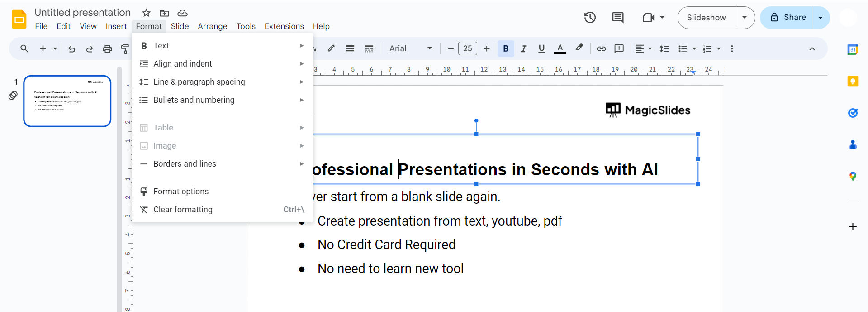Add a comment from toolbar
868x312 pixels.
619,48
